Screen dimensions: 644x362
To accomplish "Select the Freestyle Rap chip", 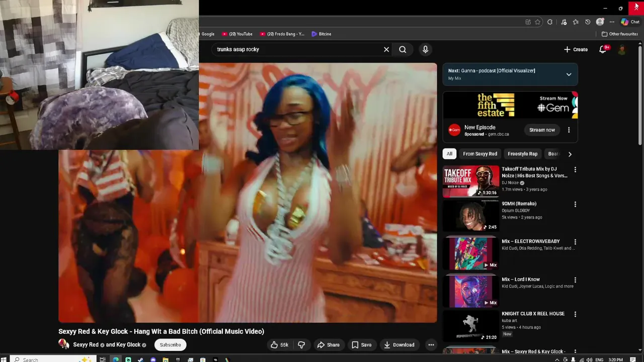I will pyautogui.click(x=523, y=154).
